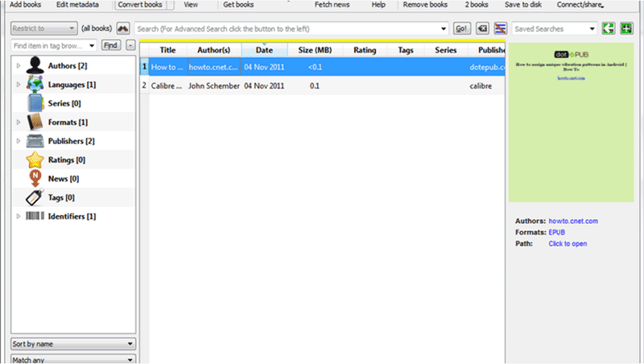Expand the Identifiers tree node
The height and width of the screenshot is (364, 644).
tap(18, 216)
